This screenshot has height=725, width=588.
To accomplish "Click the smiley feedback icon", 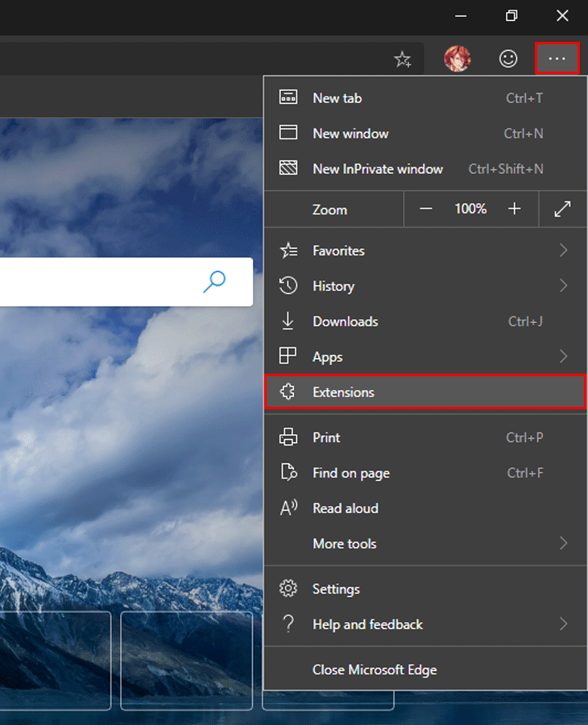I will pyautogui.click(x=508, y=59).
